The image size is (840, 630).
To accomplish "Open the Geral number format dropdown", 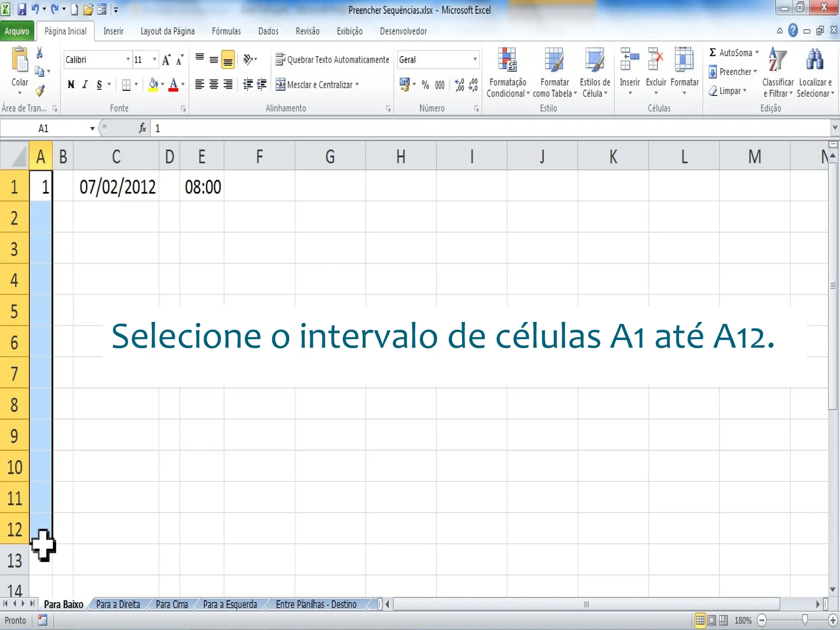I will (x=475, y=60).
